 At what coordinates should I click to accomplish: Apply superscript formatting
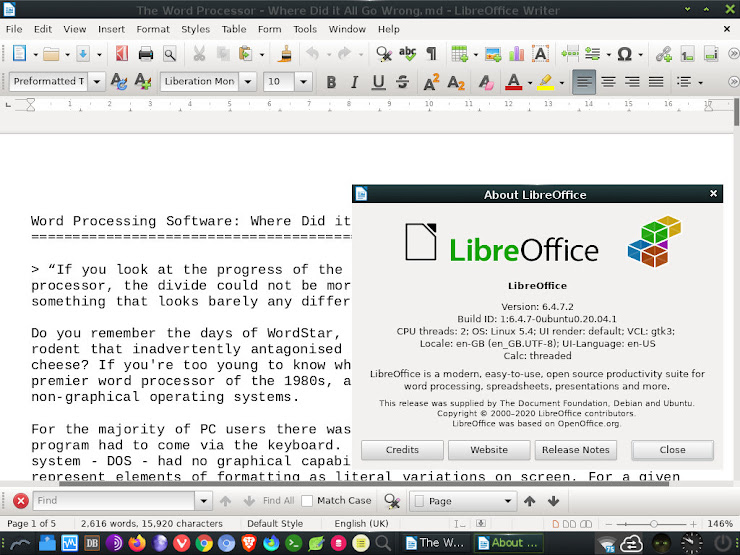[x=431, y=82]
